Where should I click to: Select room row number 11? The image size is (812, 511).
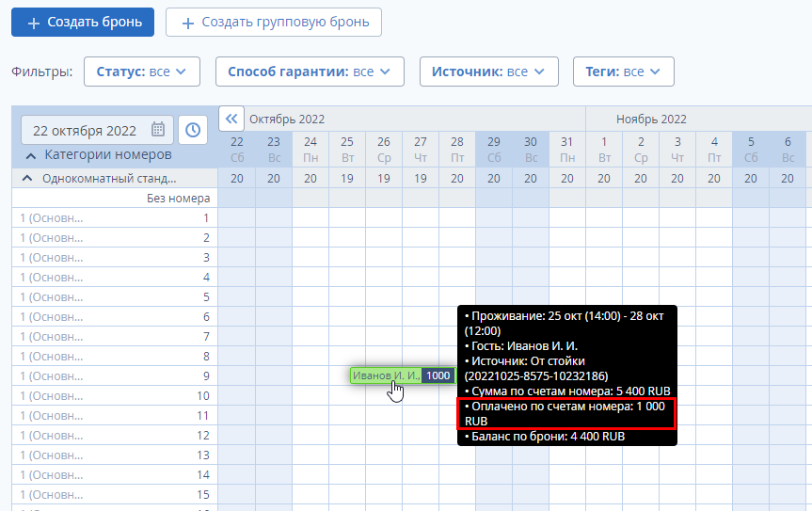(x=115, y=415)
